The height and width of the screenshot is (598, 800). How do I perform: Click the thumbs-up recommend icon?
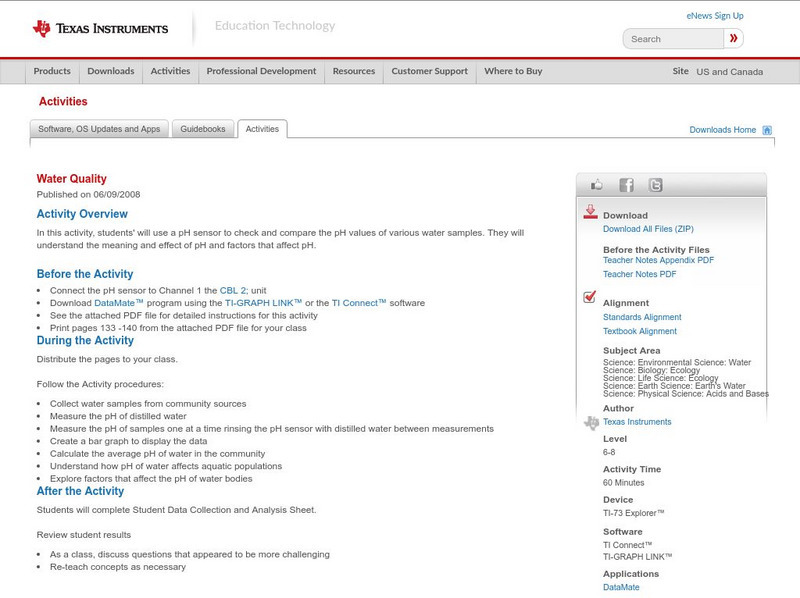(596, 183)
